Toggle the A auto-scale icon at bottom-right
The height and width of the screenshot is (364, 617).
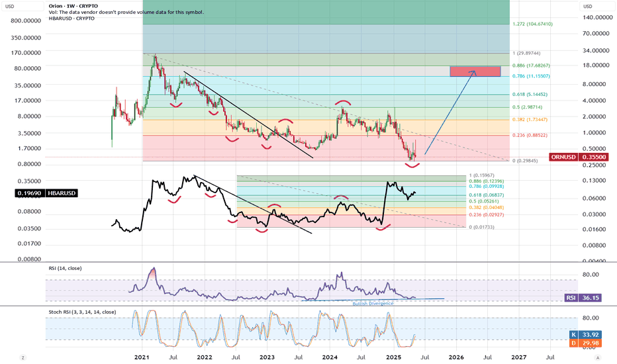598,357
